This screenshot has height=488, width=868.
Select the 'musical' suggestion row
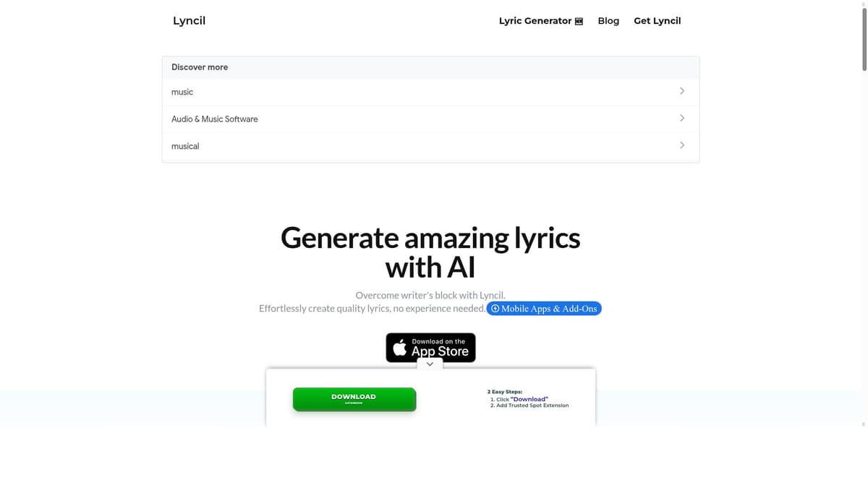430,146
